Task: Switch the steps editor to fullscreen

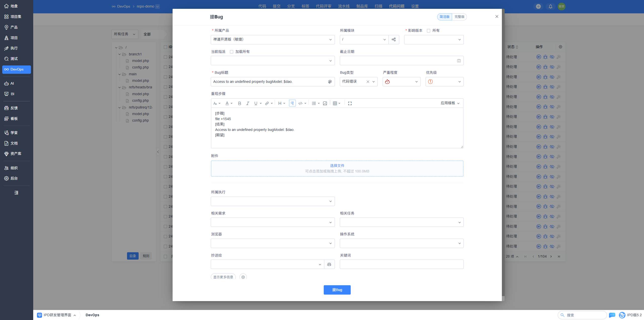Action: (x=350, y=103)
